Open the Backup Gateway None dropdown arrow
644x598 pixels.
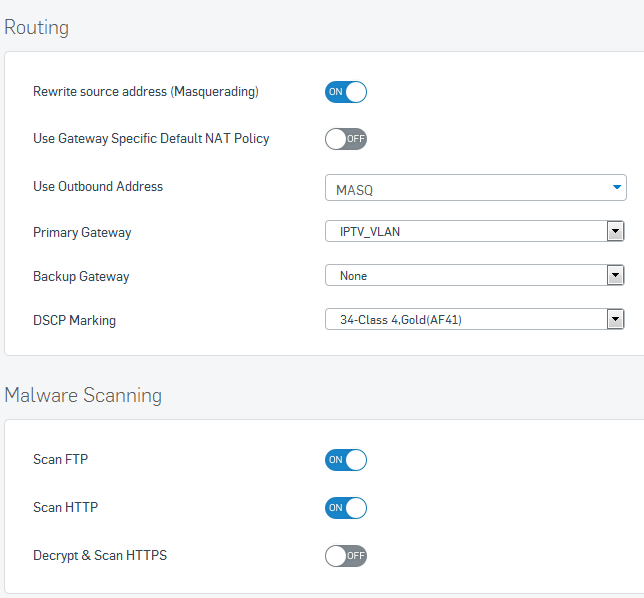pyautogui.click(x=615, y=275)
